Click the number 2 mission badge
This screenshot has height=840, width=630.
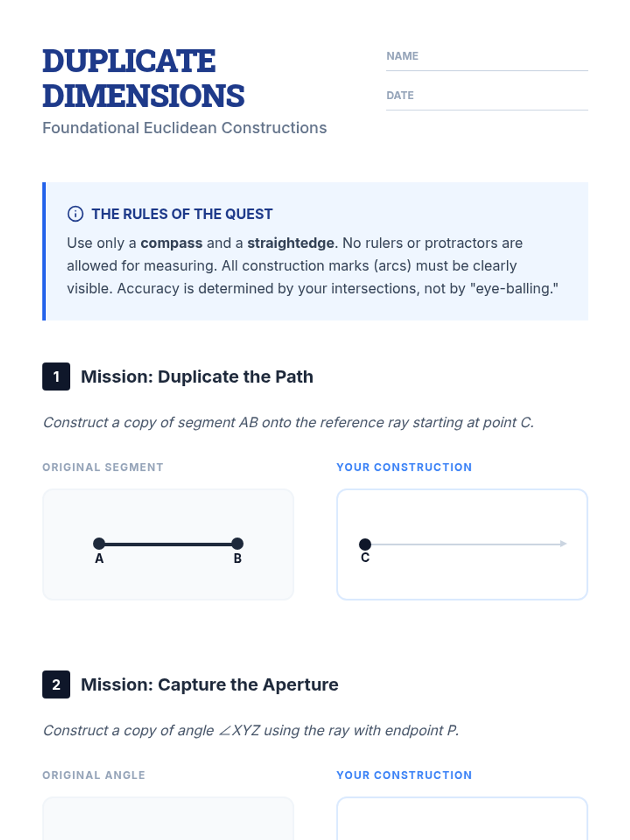tap(56, 685)
